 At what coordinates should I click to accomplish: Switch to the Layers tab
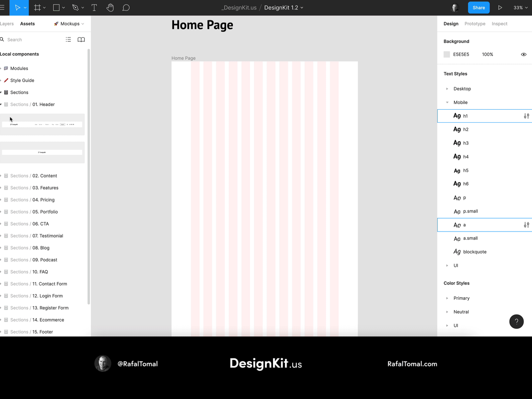coord(7,24)
